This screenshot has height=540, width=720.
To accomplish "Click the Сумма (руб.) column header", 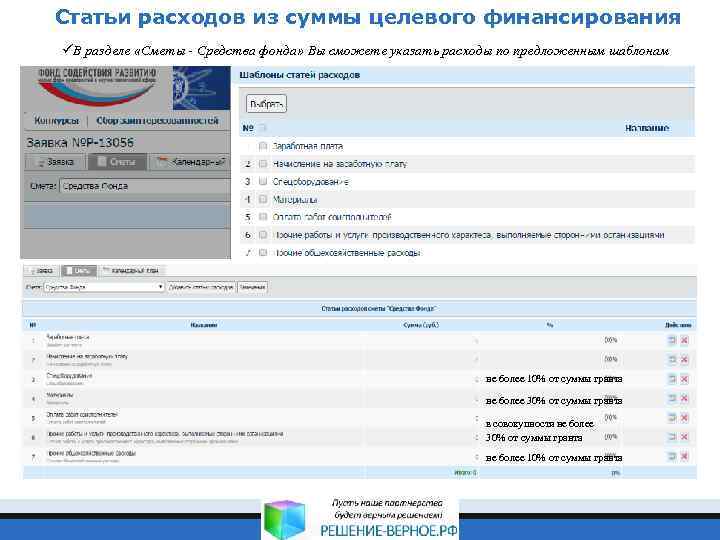I will [x=421, y=325].
